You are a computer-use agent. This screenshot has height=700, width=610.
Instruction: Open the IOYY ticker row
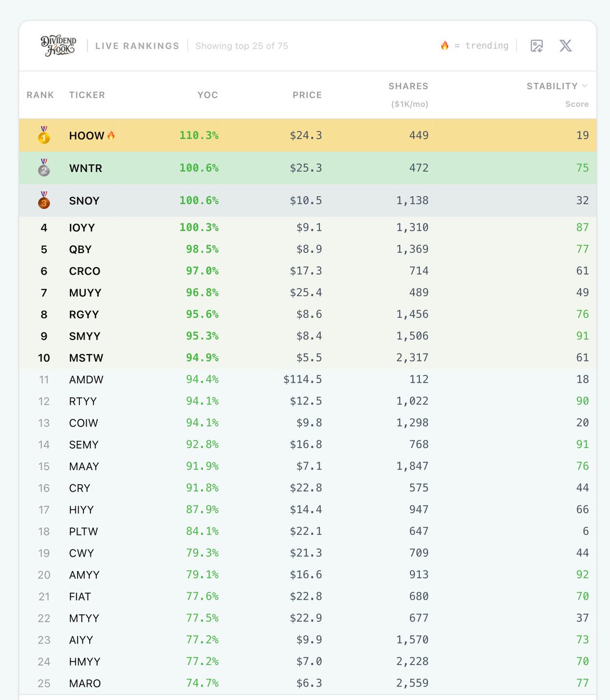pos(307,228)
